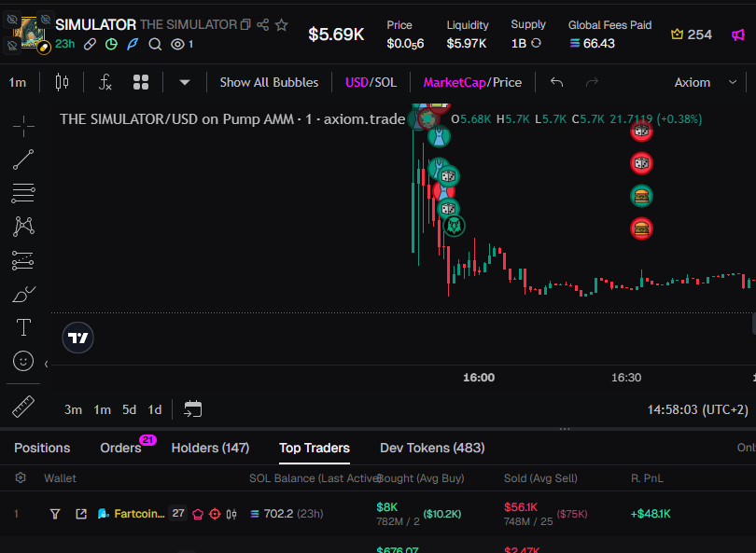Redo the chart action
This screenshot has height=553, width=756.
click(592, 82)
